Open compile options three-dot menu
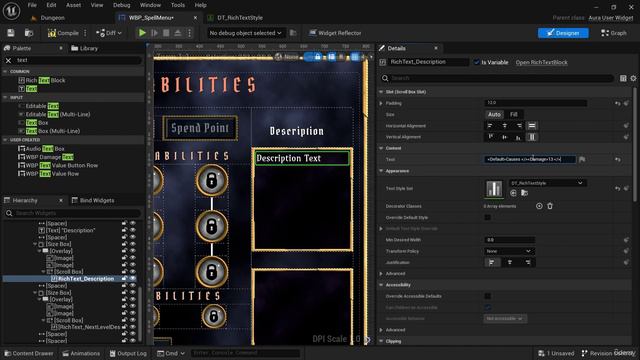 (85, 33)
